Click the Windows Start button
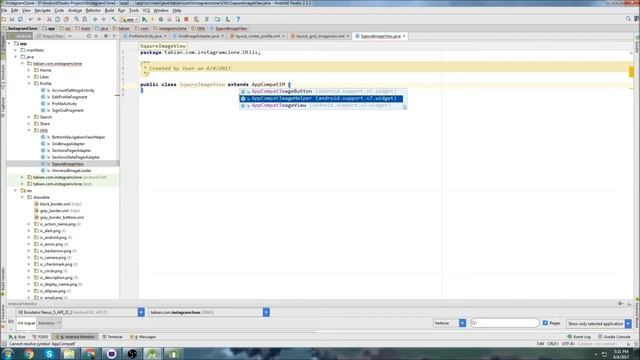Screen dimensions: 640x360 tap(8, 354)
